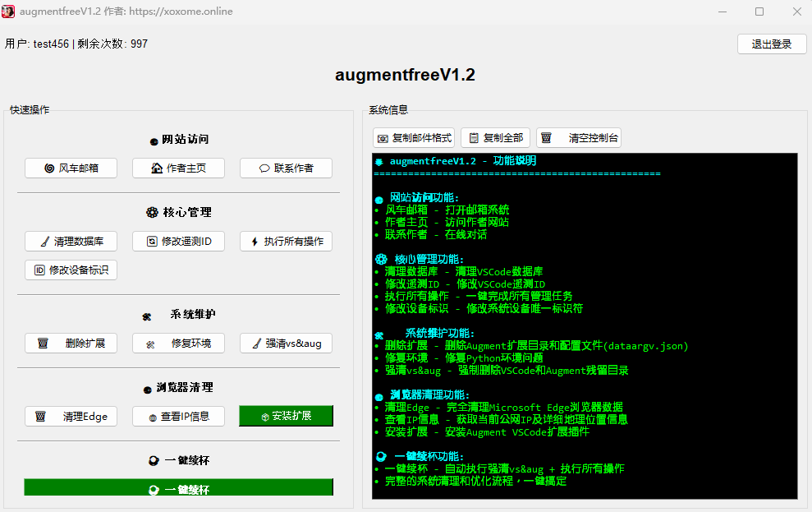Select the '用户: test456 | 剩余次数: 997' status text
Screen dimensions: 812x512
76,44
